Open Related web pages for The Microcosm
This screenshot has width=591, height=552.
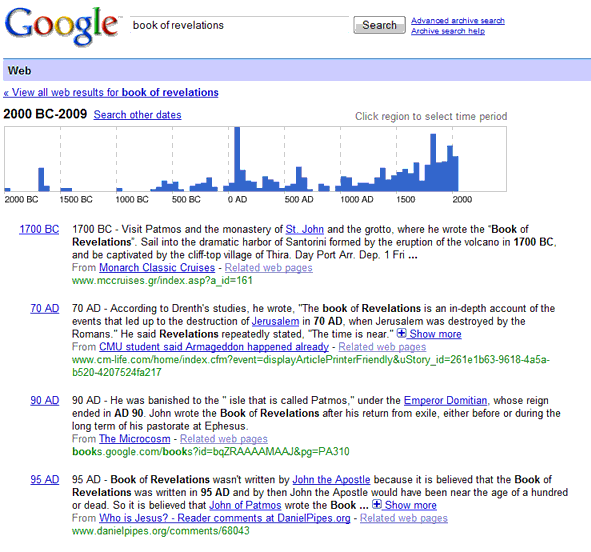click(224, 439)
